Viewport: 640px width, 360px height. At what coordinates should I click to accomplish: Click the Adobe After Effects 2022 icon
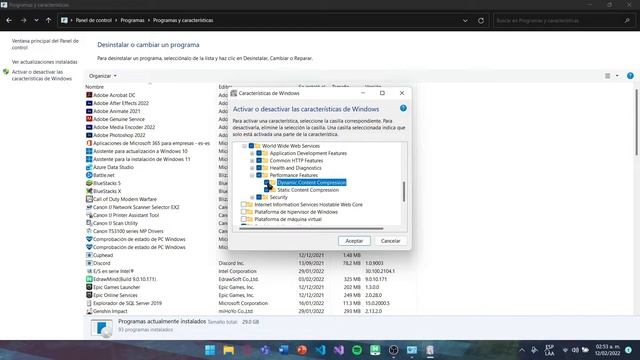89,103
